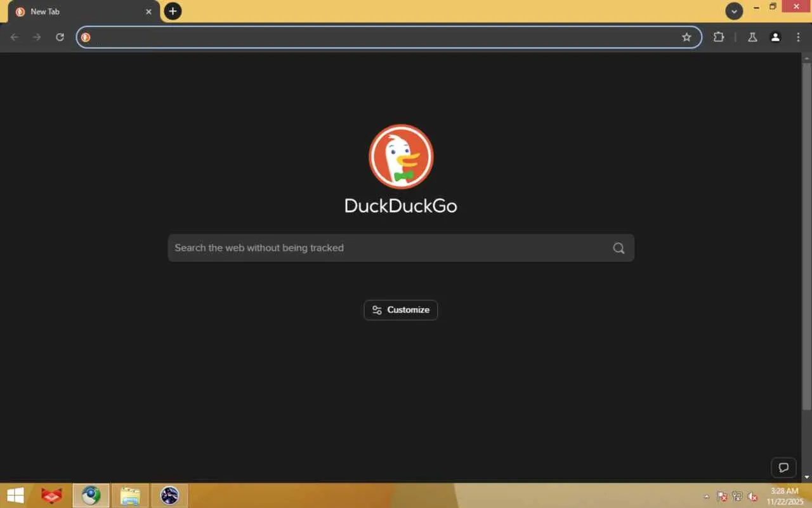812x508 pixels.
Task: Click the scrollbar up arrow
Action: click(806, 57)
